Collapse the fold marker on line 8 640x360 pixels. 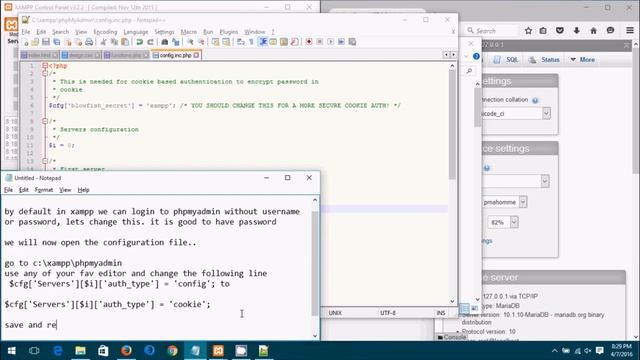click(45, 121)
